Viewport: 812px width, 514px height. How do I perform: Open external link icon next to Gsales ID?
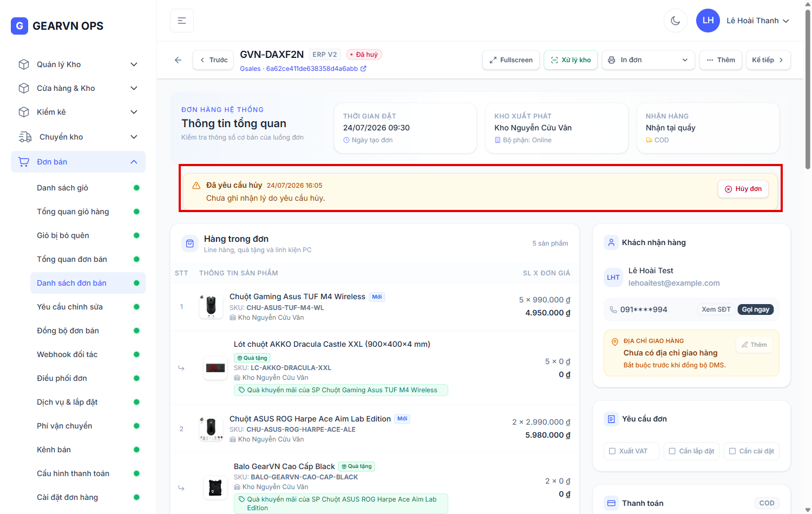(363, 69)
